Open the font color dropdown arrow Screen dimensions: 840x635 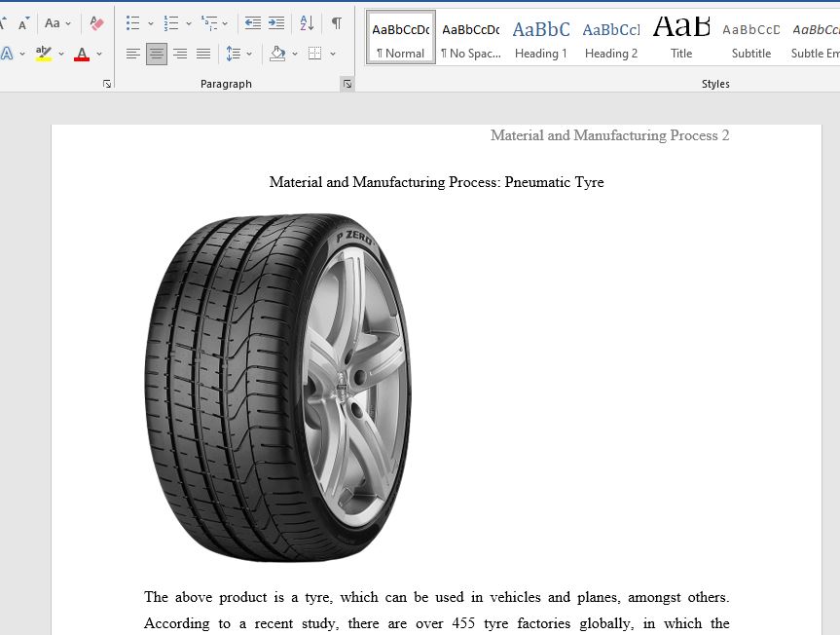(99, 54)
